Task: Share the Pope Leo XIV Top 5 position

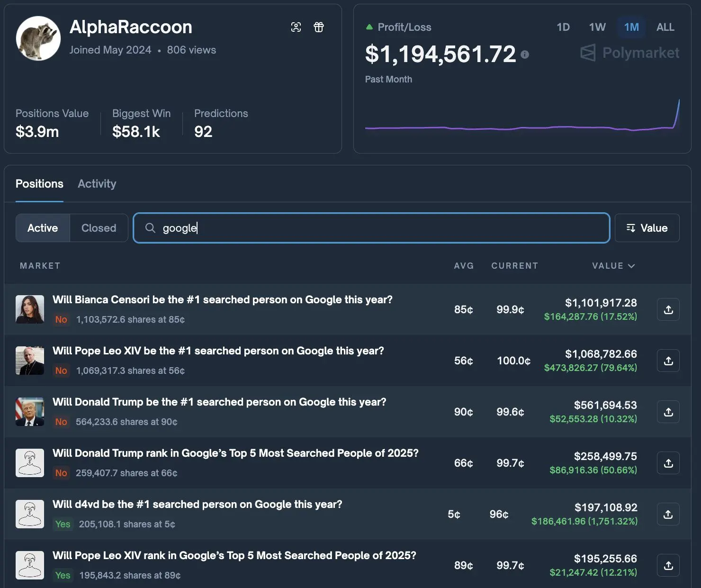Action: tap(668, 565)
